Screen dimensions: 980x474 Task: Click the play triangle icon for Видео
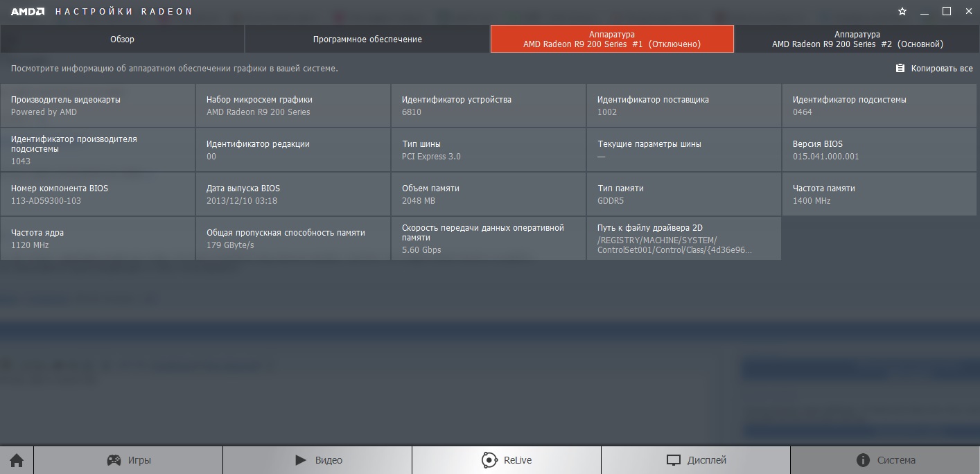pos(300,460)
